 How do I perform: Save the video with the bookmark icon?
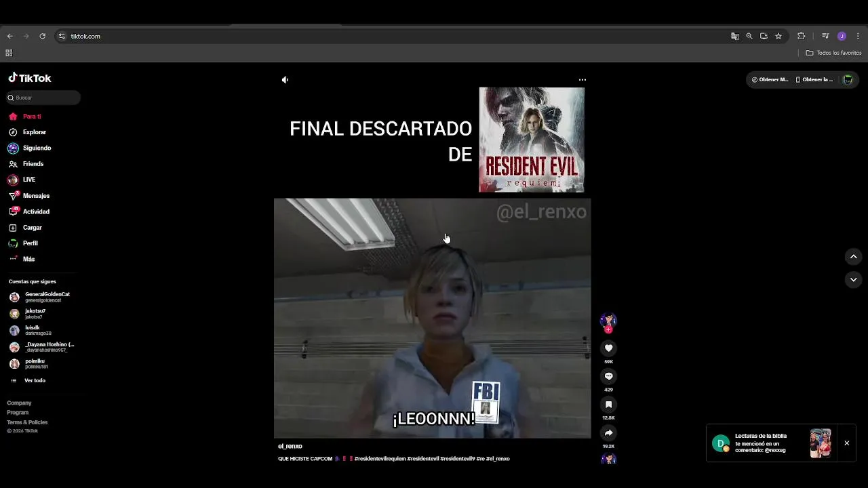(608, 405)
